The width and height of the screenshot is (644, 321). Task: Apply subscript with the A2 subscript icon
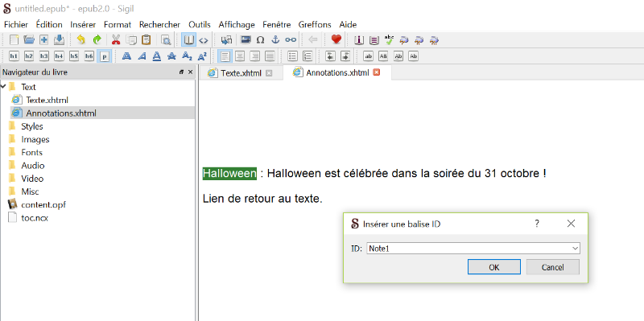click(x=187, y=56)
